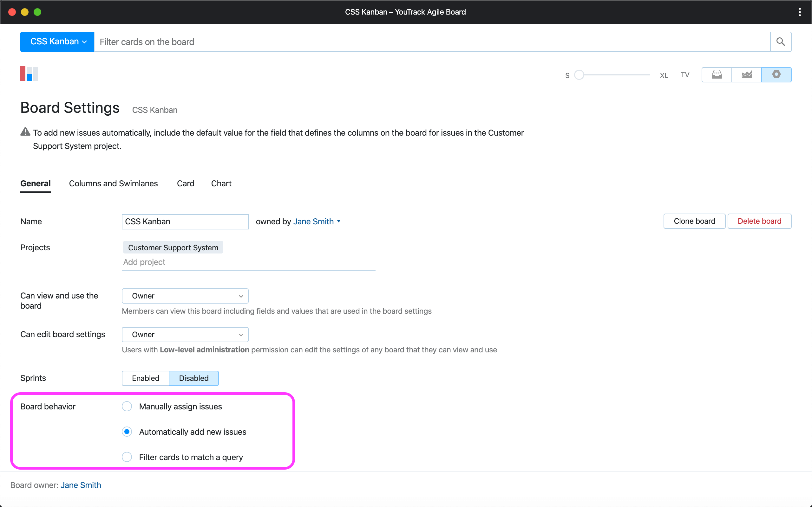The height and width of the screenshot is (507, 812).
Task: Enable sprints for the board
Action: click(145, 378)
